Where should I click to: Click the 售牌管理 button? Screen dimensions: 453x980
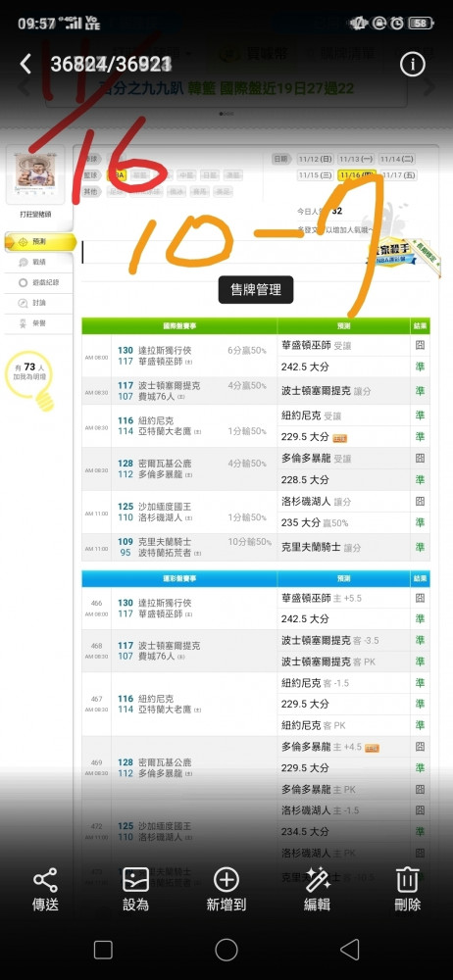[x=256, y=290]
